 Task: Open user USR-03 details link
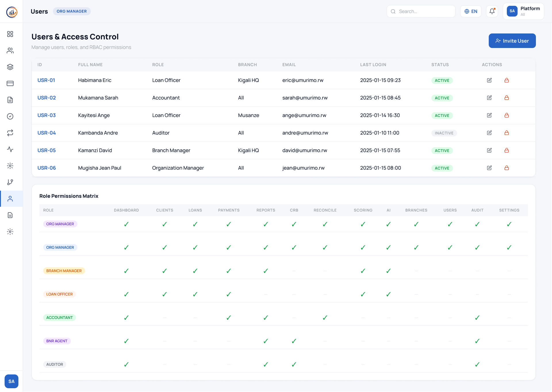(46, 115)
